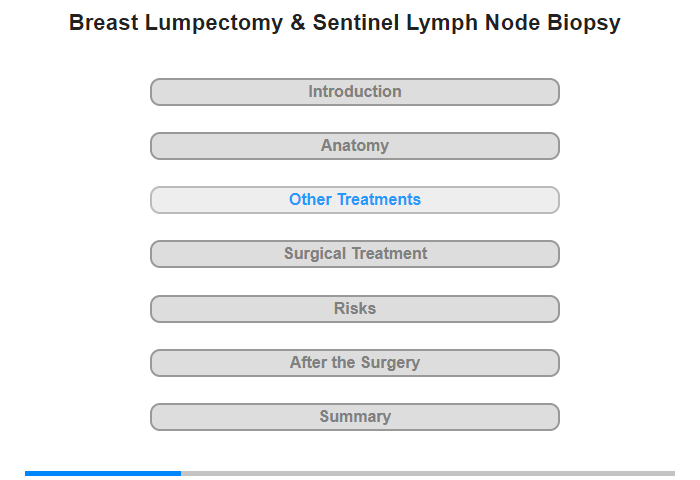Viewport: 700px width, 480px height.
Task: Select Summary at the bottom of list
Action: coord(354,417)
